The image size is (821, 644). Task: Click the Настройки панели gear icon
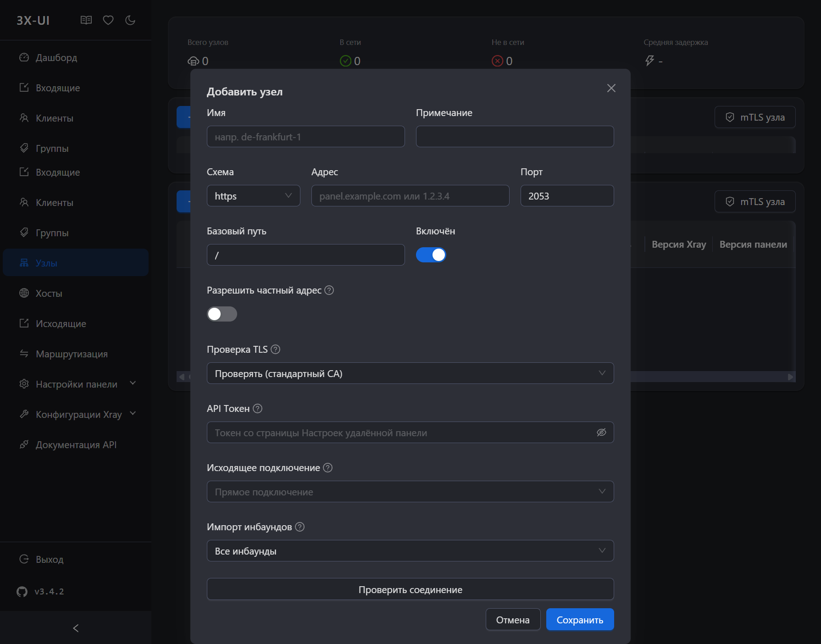click(x=24, y=384)
